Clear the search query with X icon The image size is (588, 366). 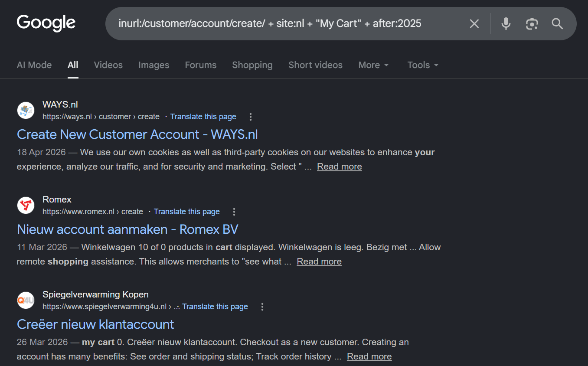coord(474,23)
